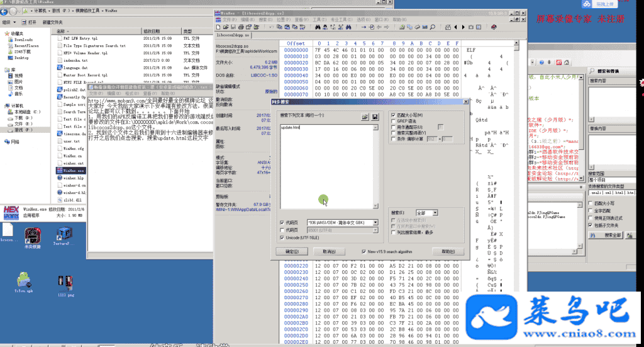Click the save floppy icon in search dialog
Viewport: 644px width, 347px height.
click(x=375, y=117)
